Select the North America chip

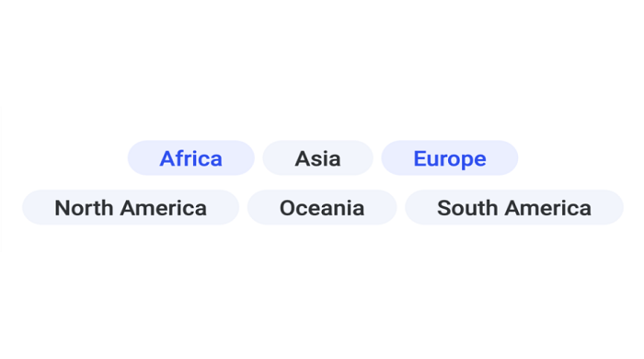(131, 207)
